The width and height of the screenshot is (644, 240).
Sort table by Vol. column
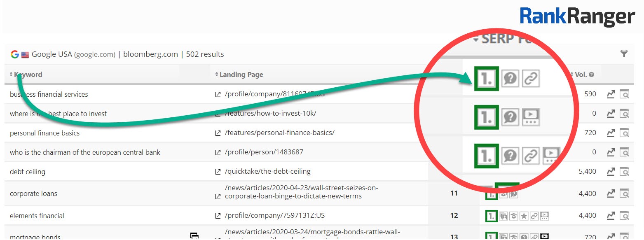click(x=578, y=75)
